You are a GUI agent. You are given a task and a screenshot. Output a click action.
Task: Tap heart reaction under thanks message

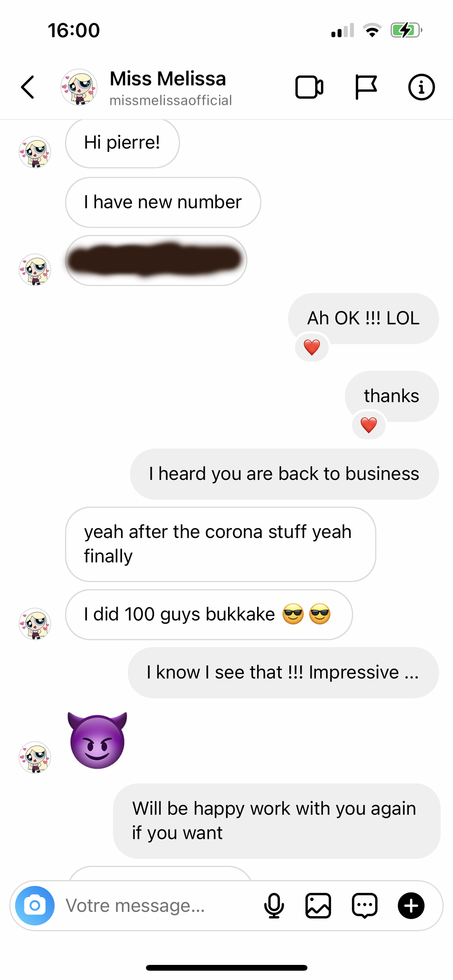(x=368, y=425)
